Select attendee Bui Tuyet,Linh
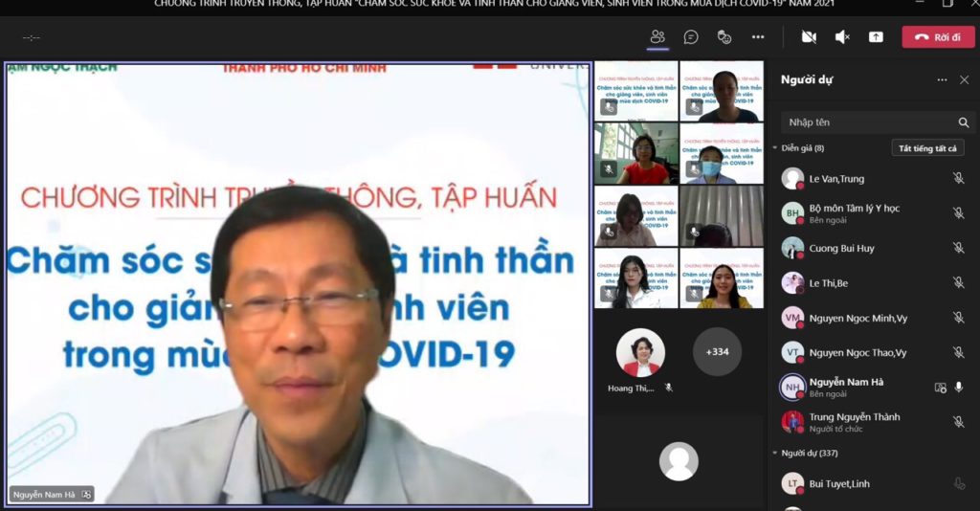Image resolution: width=980 pixels, height=511 pixels. 875,483
